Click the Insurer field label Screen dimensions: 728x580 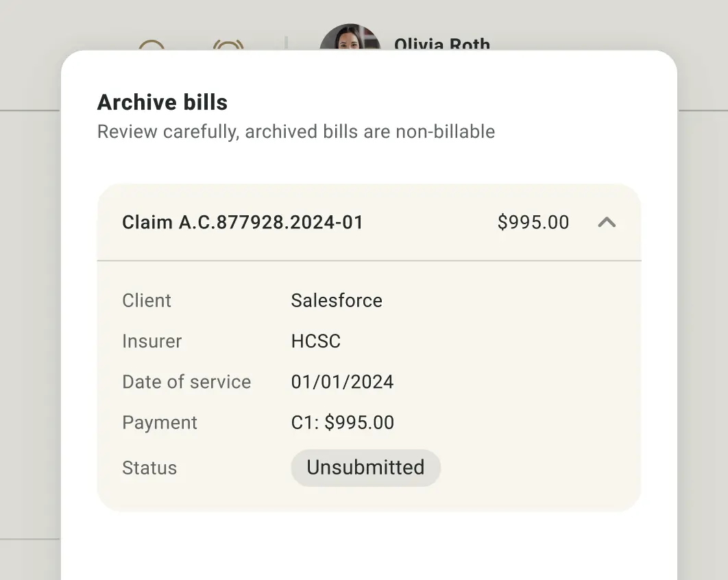(x=151, y=341)
